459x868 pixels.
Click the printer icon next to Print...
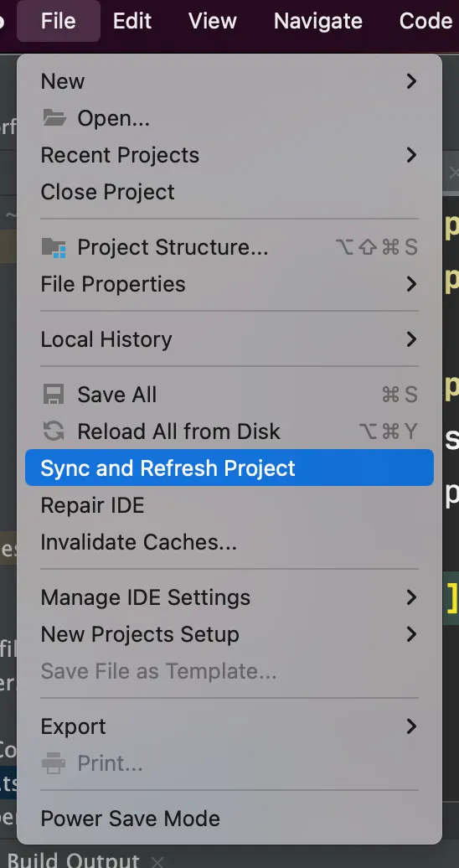54,763
